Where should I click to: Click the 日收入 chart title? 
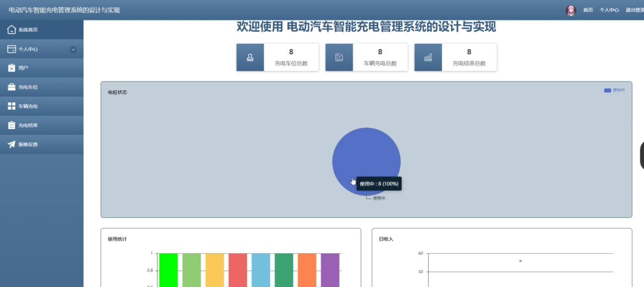click(x=386, y=239)
